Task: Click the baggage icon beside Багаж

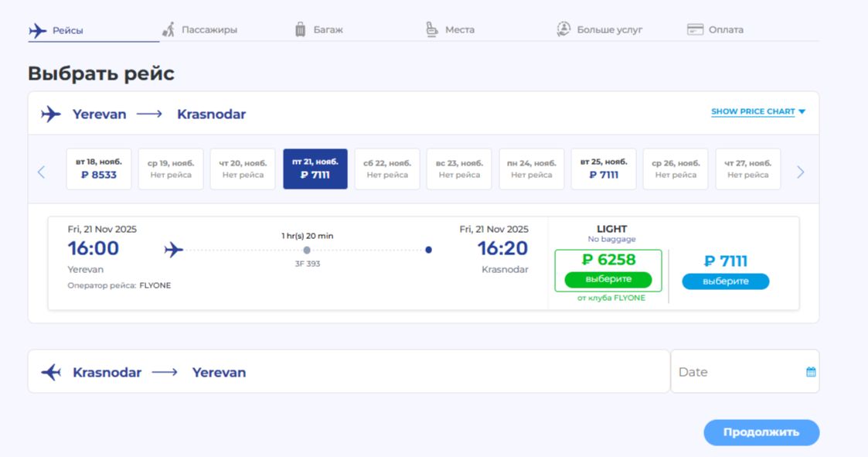Action: (300, 28)
